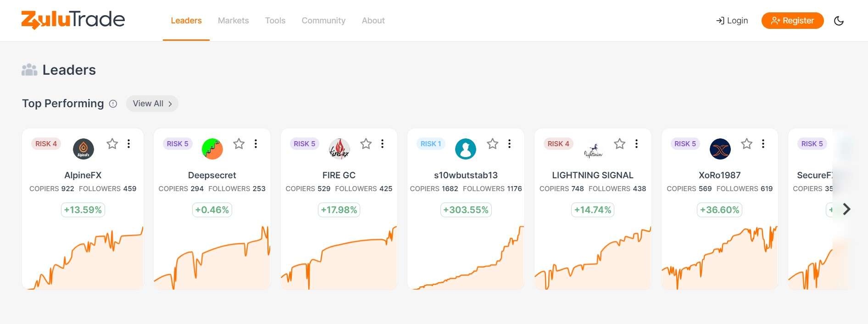The width and height of the screenshot is (868, 324).
Task: Click the RISK 1 badge on s10wbutstab13
Action: tap(431, 144)
